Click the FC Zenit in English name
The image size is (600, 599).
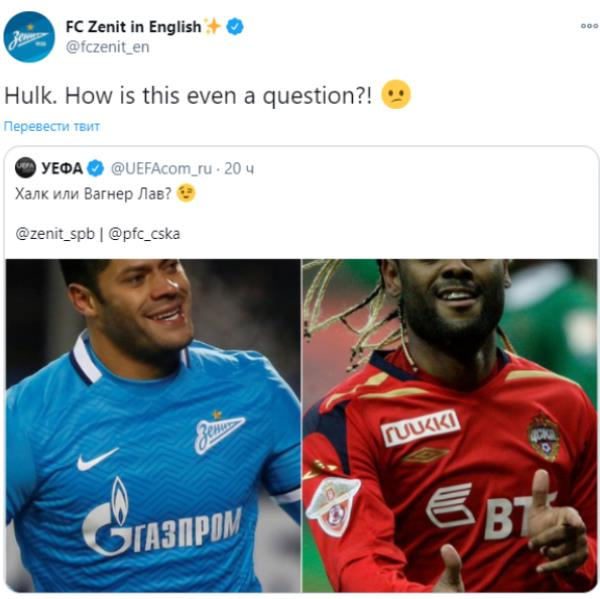[x=133, y=27]
